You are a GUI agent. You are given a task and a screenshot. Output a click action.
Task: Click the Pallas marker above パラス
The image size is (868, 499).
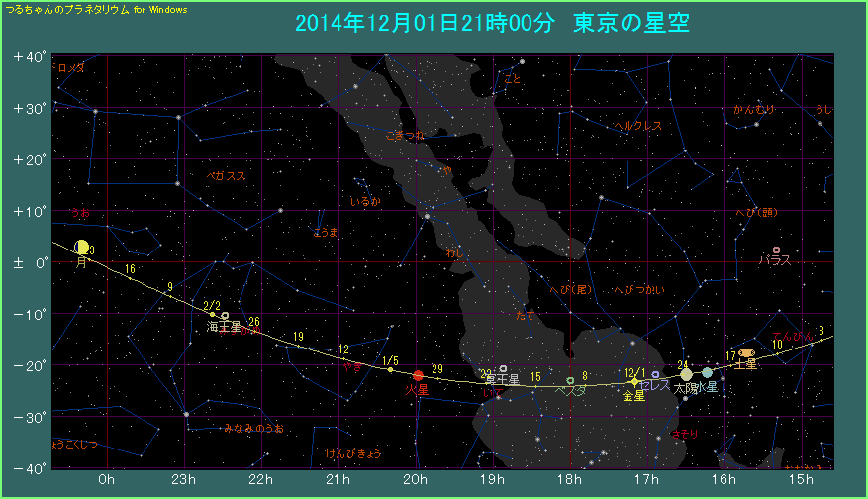[776, 249]
